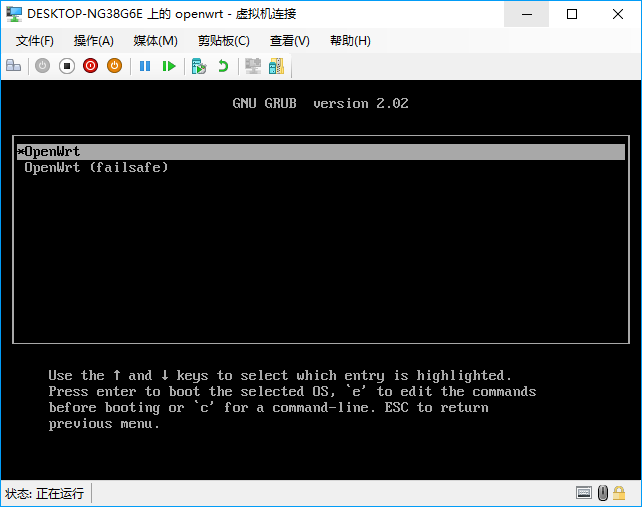Select the OpenWrt (failsafe) boot entry
The width and height of the screenshot is (642, 507).
(x=96, y=167)
